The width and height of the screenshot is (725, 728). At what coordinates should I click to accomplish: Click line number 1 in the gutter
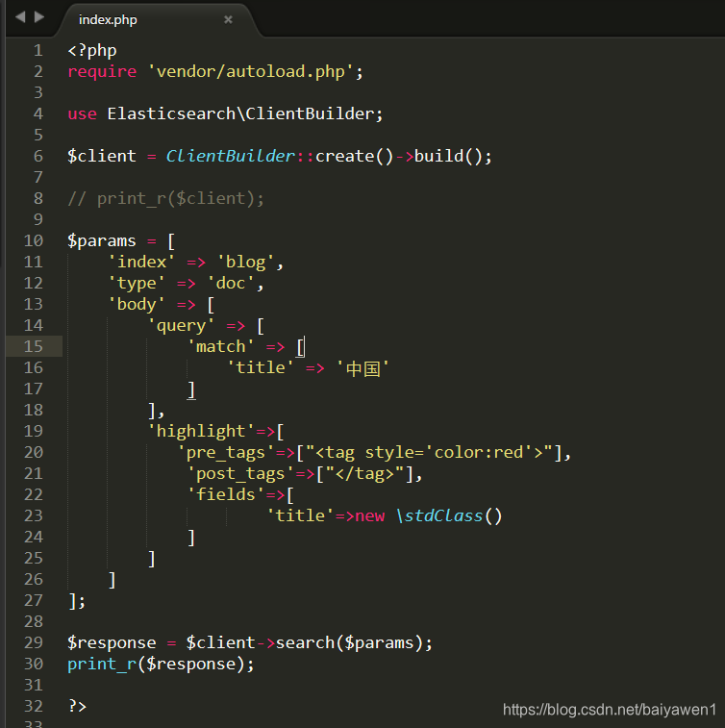point(38,51)
